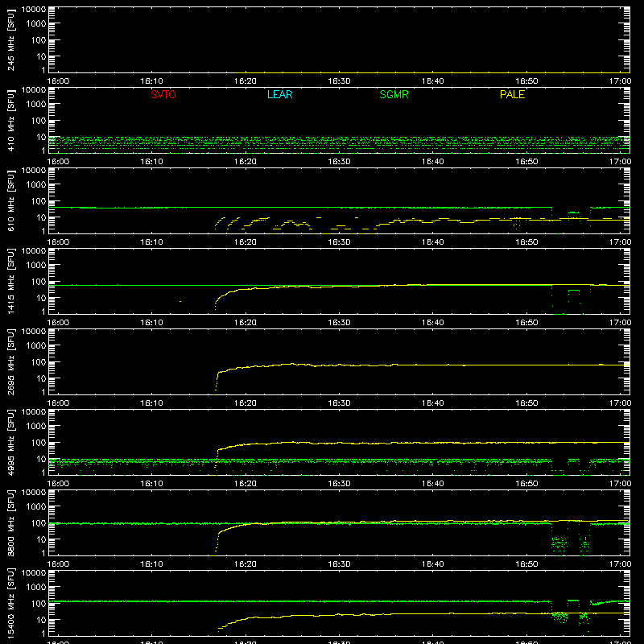Click the 10 tick label of the 8800 MHz panel

pyautogui.click(x=41, y=539)
